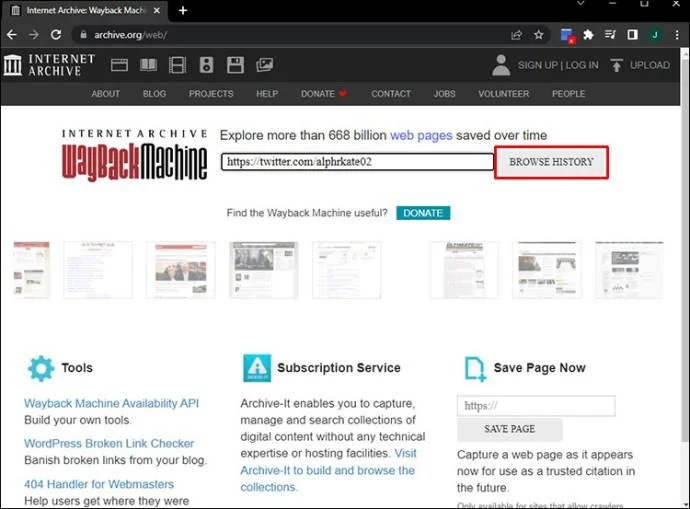
Task: Open the third archived site thumbnail
Action: 181,270
